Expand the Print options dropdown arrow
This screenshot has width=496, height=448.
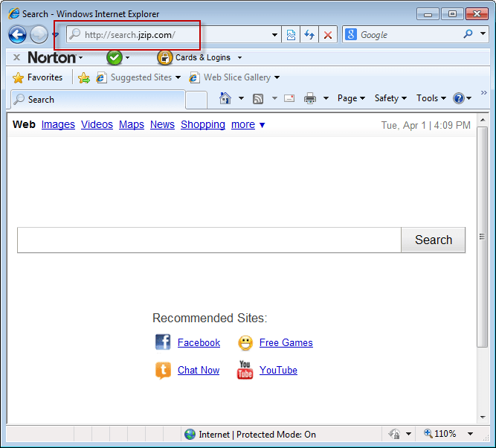point(326,98)
